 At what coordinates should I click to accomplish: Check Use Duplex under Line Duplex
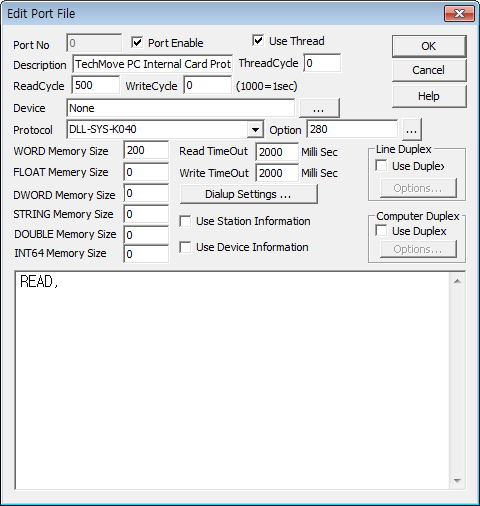tap(381, 166)
